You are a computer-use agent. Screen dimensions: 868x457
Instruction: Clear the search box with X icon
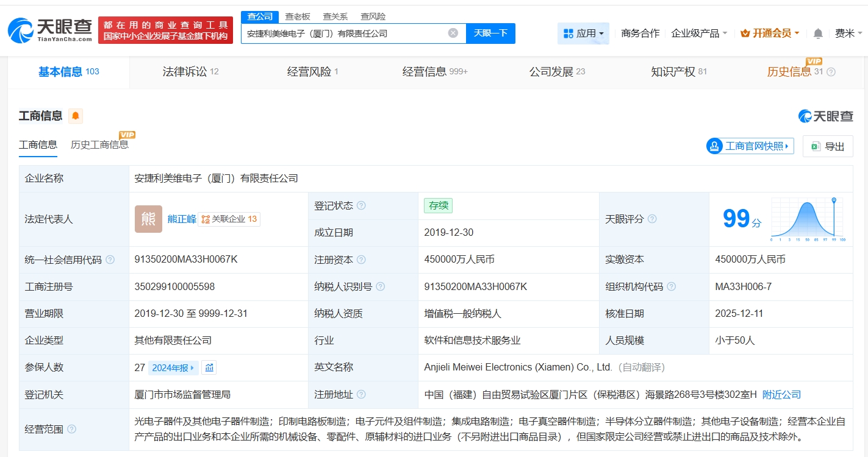pyautogui.click(x=453, y=33)
